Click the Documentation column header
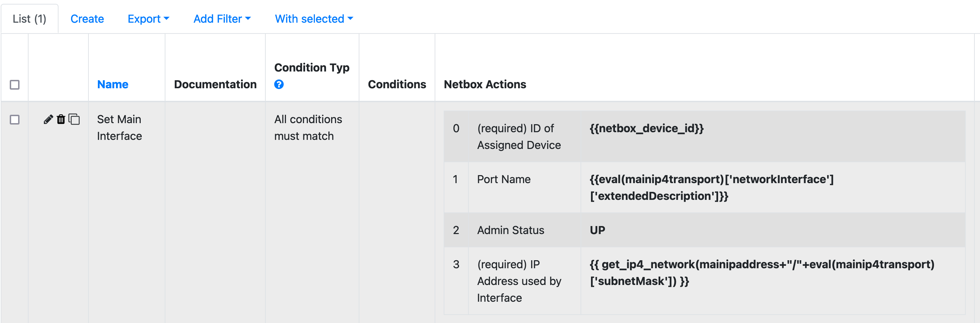This screenshot has width=980, height=323. tap(215, 84)
